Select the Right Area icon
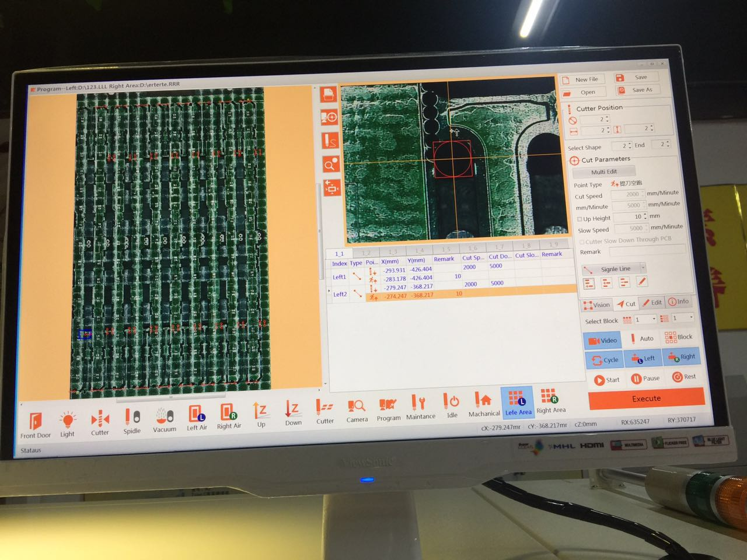Viewport: 747px width, 560px height. pyautogui.click(x=550, y=397)
